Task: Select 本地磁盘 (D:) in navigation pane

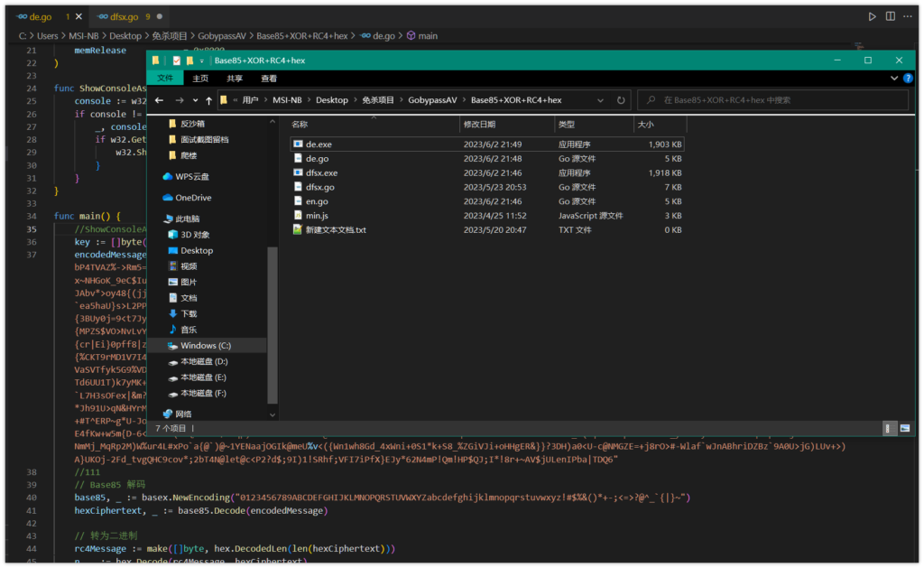Action: 198,361
